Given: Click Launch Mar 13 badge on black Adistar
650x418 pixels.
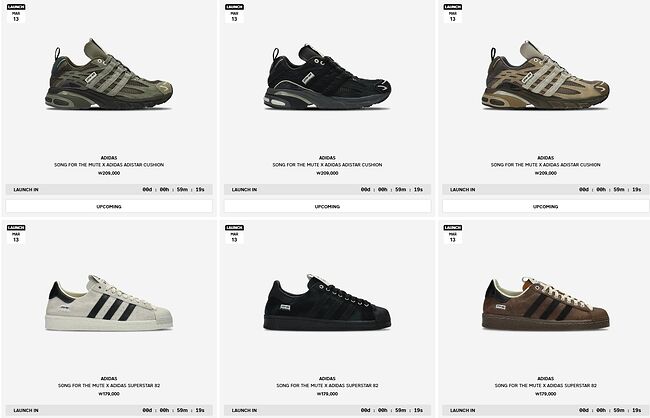Looking at the screenshot, I should (234, 13).
